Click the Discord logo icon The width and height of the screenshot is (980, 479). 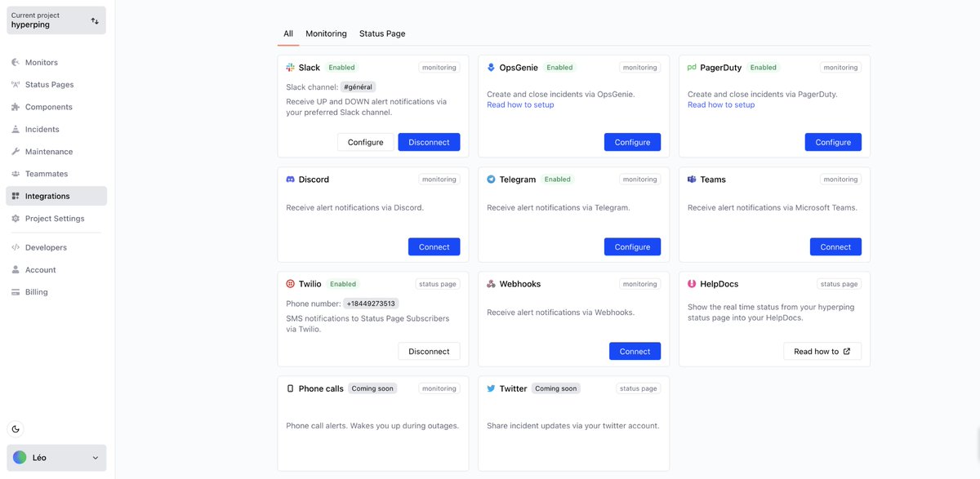point(290,180)
